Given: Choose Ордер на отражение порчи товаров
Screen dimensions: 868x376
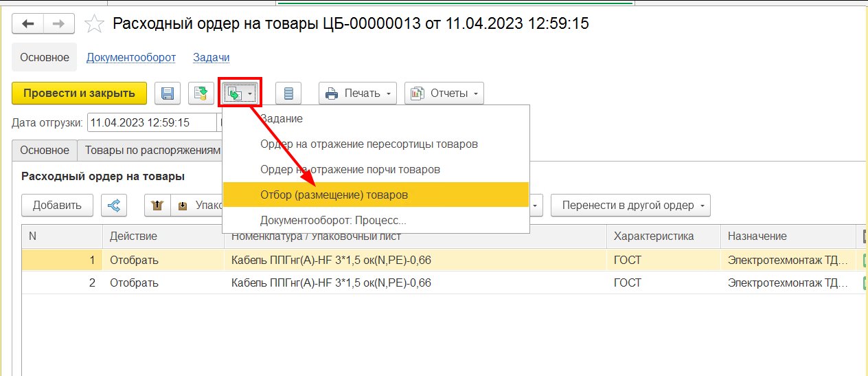Looking at the screenshot, I should [x=376, y=169].
